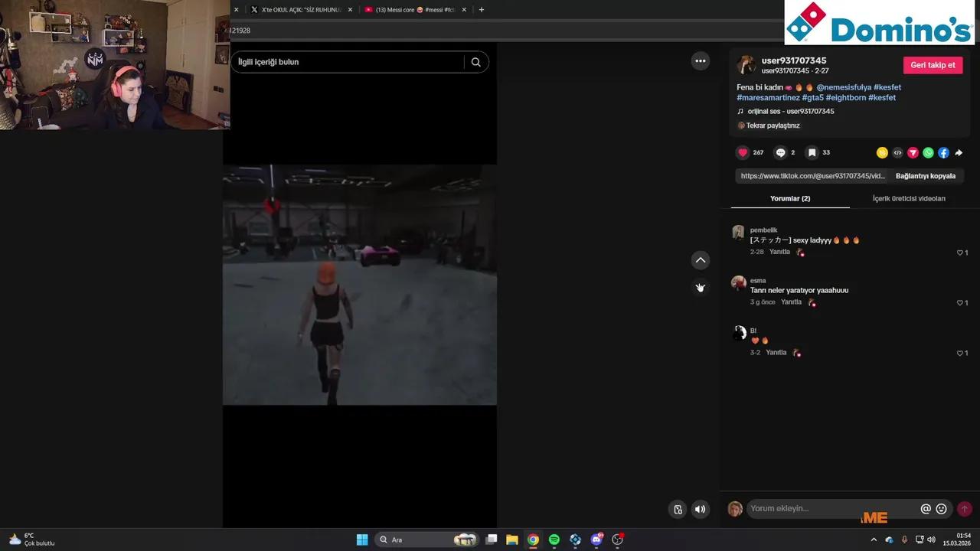The image size is (980, 551).
Task: Click the taskbar Ara search box
Action: pyautogui.click(x=426, y=540)
